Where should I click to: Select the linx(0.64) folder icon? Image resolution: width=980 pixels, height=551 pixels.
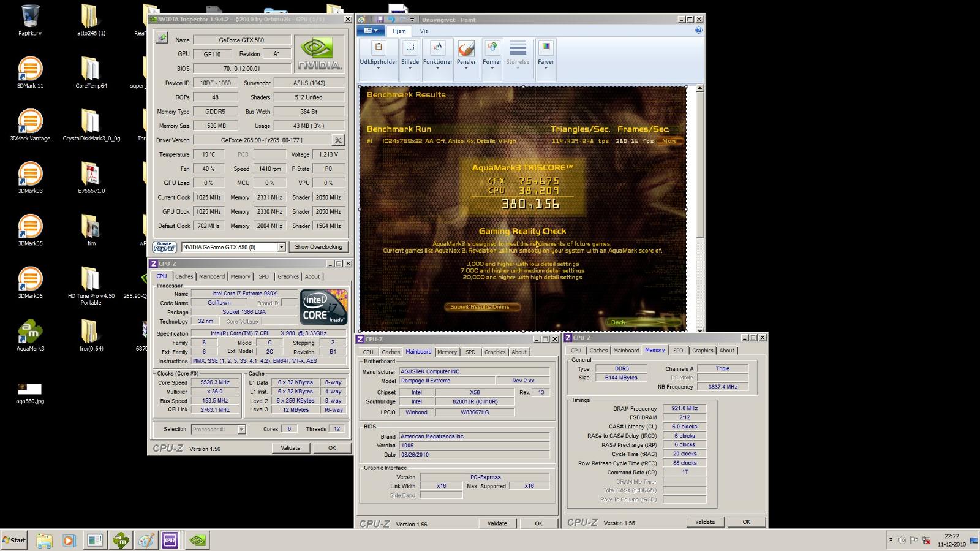[91, 335]
